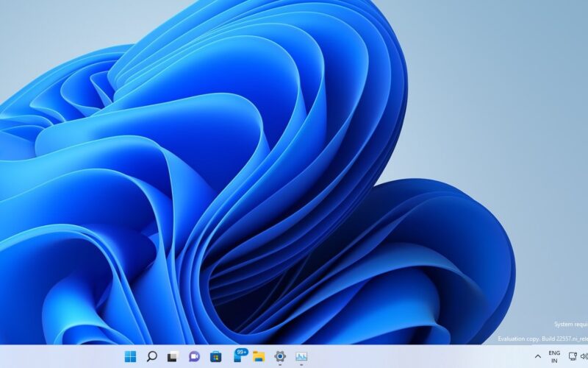The width and height of the screenshot is (588, 368).
Task: Switch to the performance graph app icon
Action: [x=301, y=356]
